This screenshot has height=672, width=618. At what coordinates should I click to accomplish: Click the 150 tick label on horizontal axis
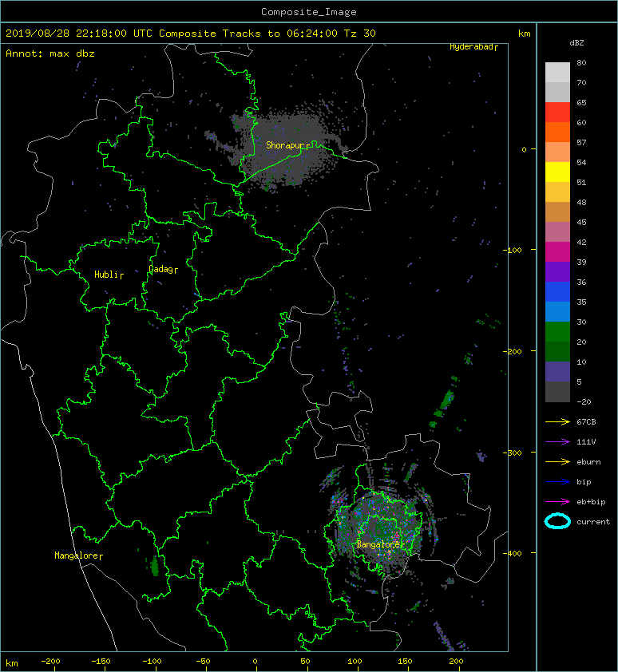(406, 662)
